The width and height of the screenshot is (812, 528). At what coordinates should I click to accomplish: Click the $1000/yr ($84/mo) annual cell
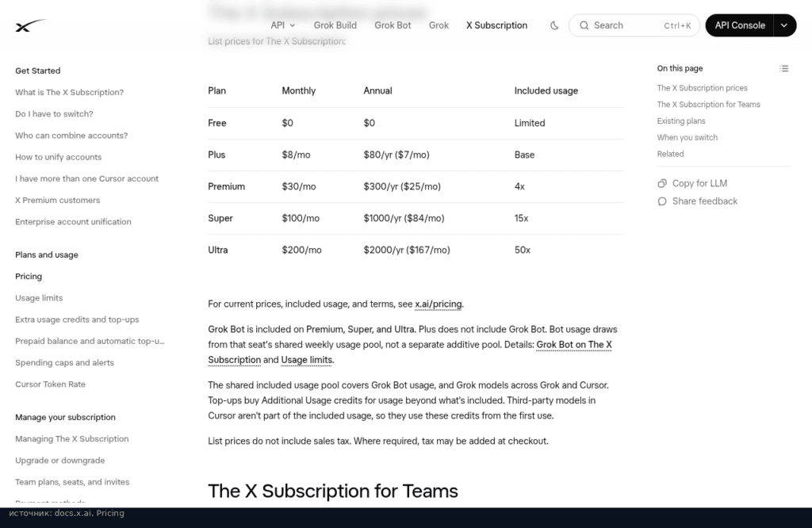coord(404,219)
